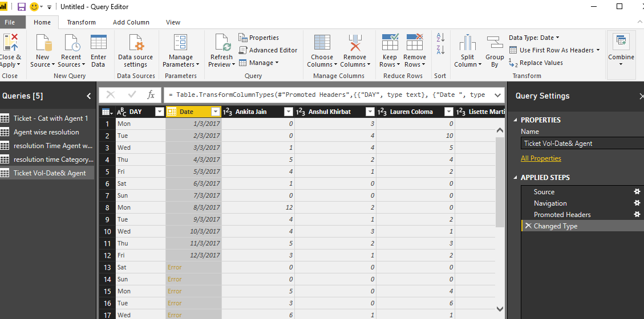The width and height of the screenshot is (644, 319).
Task: Open Data source settings
Action: tap(135, 43)
